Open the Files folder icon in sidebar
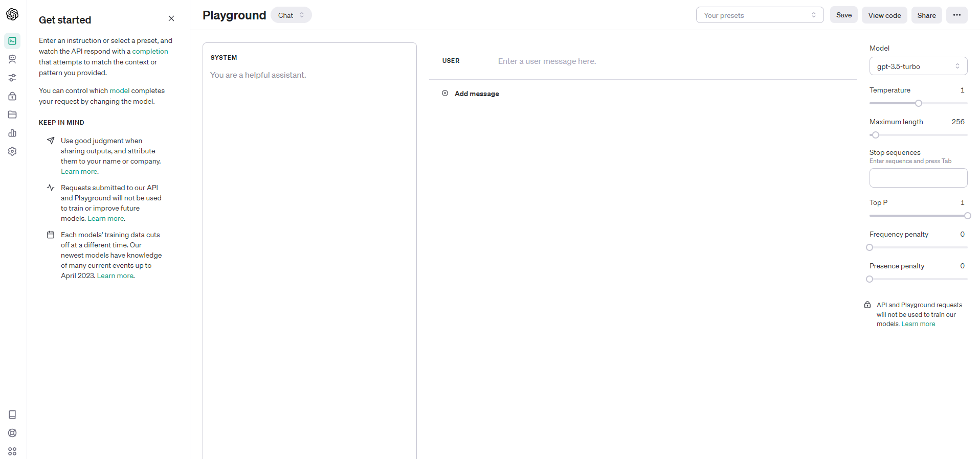The image size is (980, 459). pyautogui.click(x=12, y=114)
